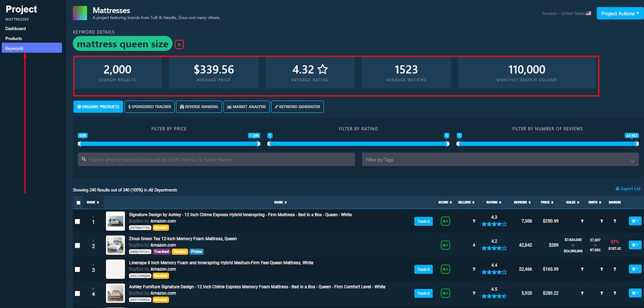
Task: Click the A+ score badge for Signature Design row
Action: [x=446, y=221]
